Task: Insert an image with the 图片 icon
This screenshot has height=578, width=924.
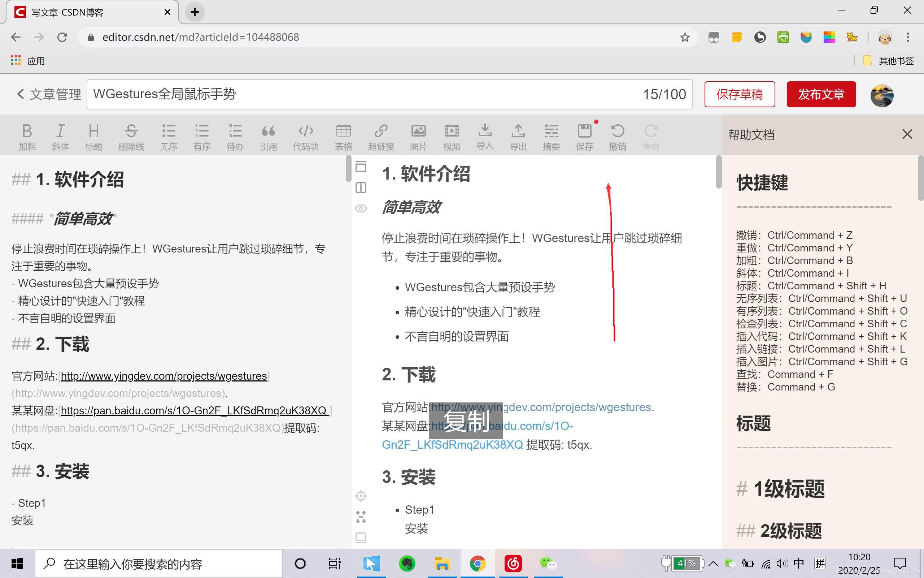Action: click(x=418, y=137)
